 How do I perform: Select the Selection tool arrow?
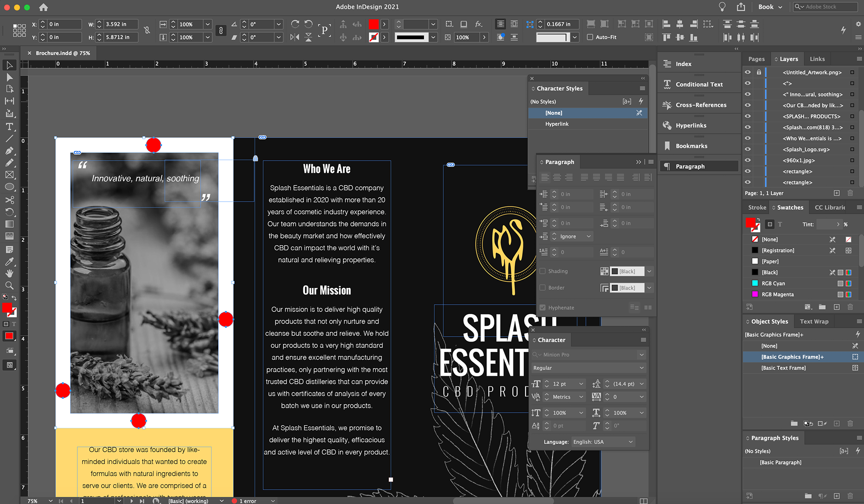(9, 66)
